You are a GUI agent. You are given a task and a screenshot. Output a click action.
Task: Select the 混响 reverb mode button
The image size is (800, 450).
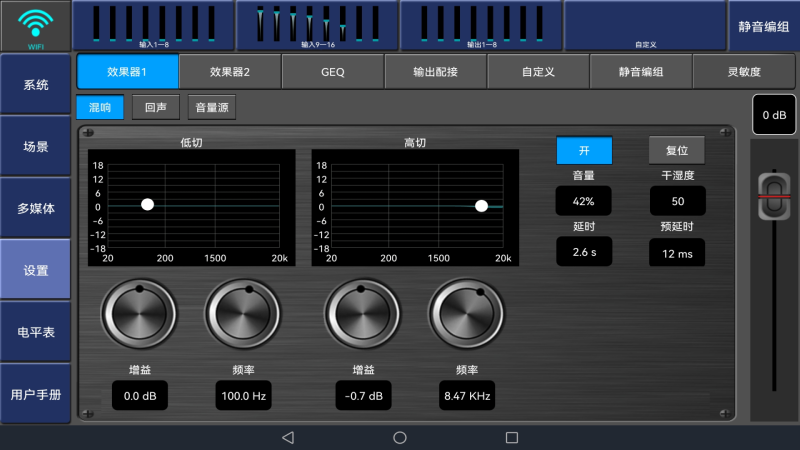(100, 107)
